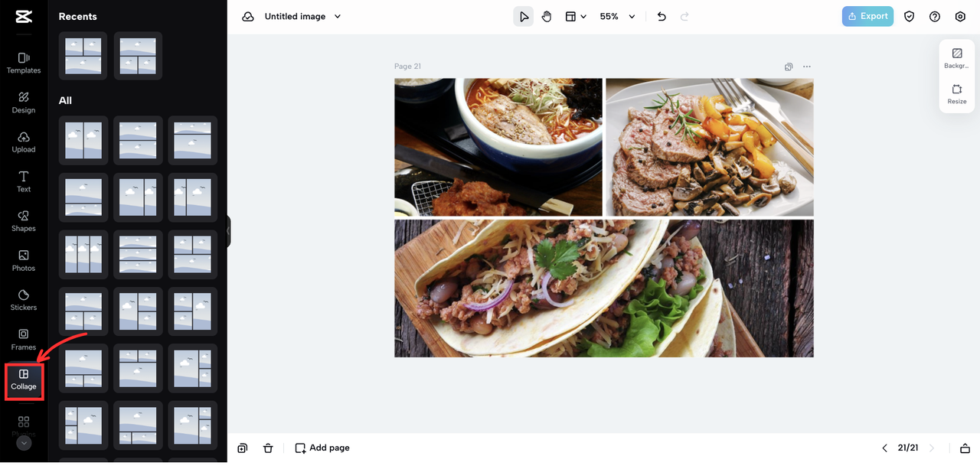Choose the three horizontal rows collage layout
The height and width of the screenshot is (469, 980).
138,254
